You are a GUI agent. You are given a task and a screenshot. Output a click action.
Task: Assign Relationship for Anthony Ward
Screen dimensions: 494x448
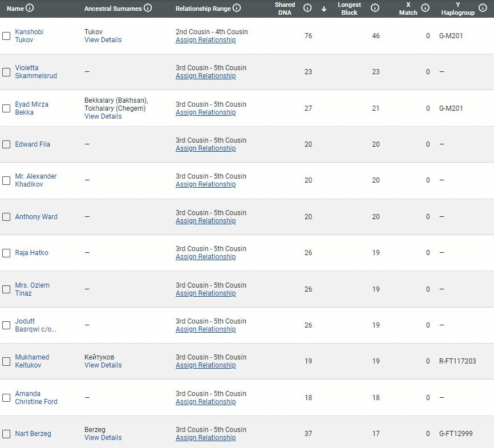[x=205, y=221]
